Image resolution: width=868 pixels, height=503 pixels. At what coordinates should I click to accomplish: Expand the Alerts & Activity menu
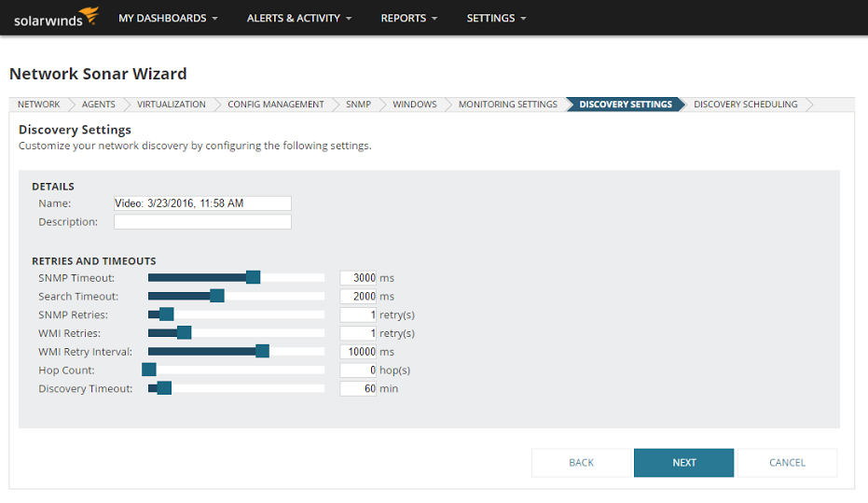pos(299,19)
